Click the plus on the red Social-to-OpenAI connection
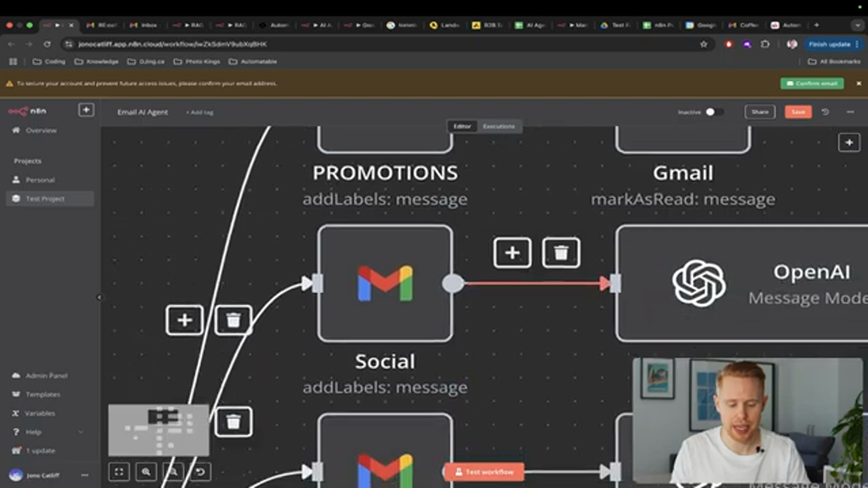Screen dimensions: 868x488 512,253
